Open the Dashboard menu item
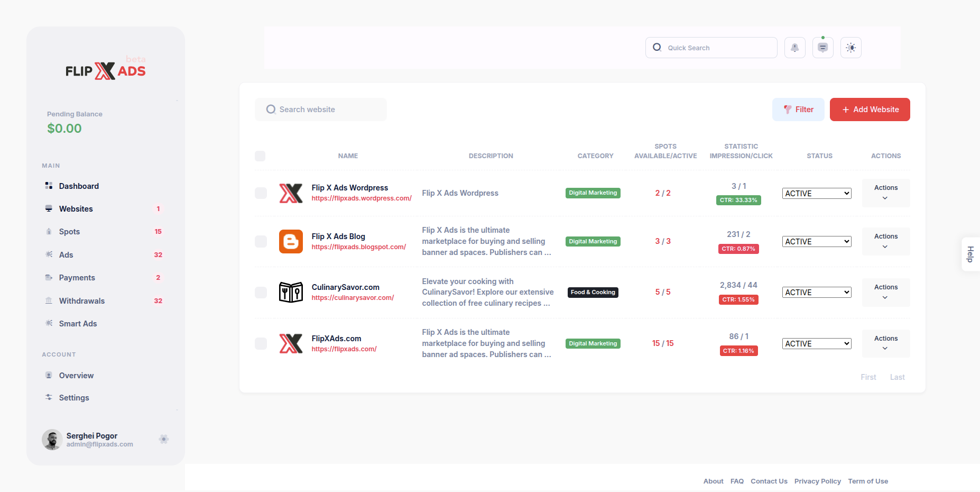Screen dimensions: 980x492 click(x=106, y=186)
